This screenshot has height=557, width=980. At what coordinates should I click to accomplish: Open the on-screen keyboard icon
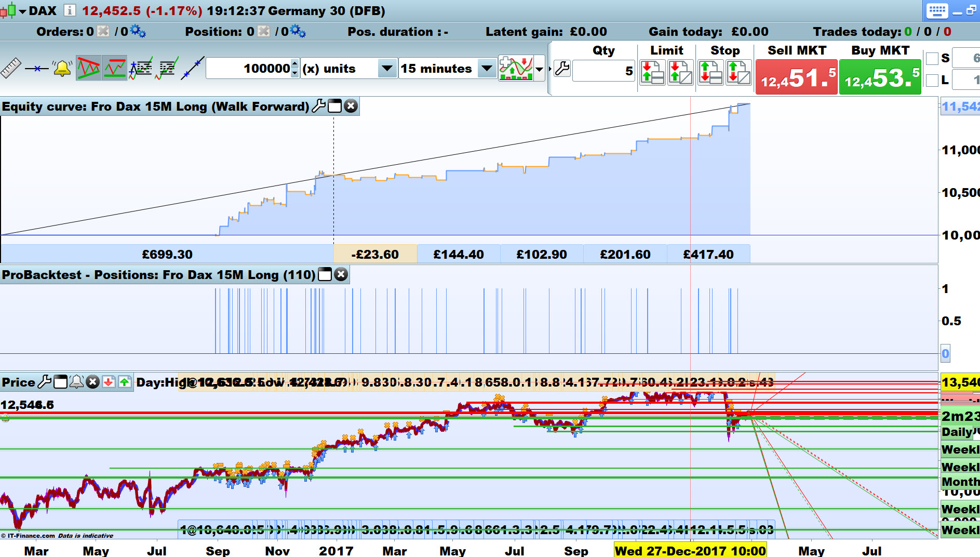tap(937, 10)
